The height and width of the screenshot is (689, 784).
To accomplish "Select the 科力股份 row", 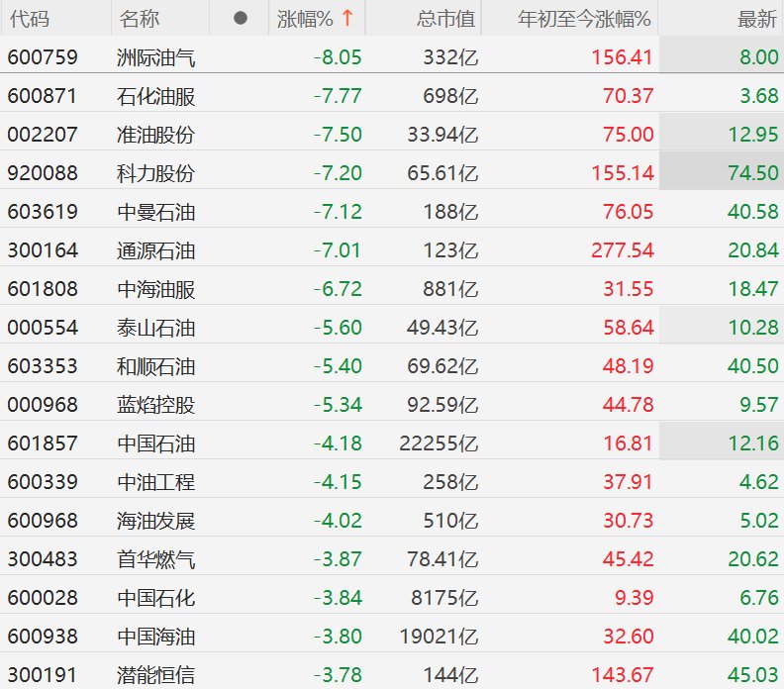I will (392, 172).
